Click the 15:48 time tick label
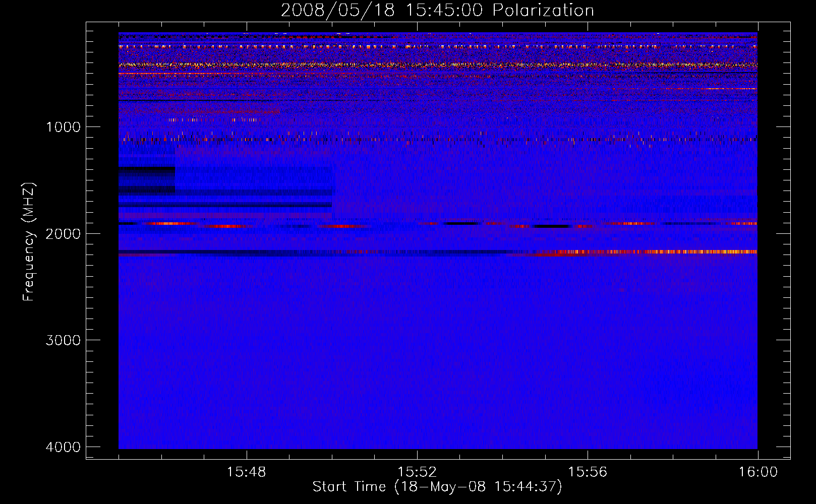This screenshot has width=816, height=504. pos(246,472)
